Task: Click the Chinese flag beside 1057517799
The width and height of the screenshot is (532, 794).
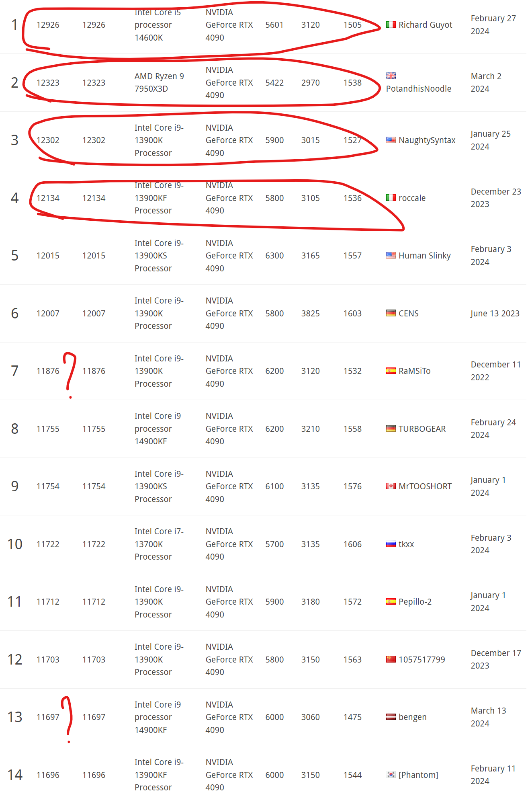Action: [391, 659]
